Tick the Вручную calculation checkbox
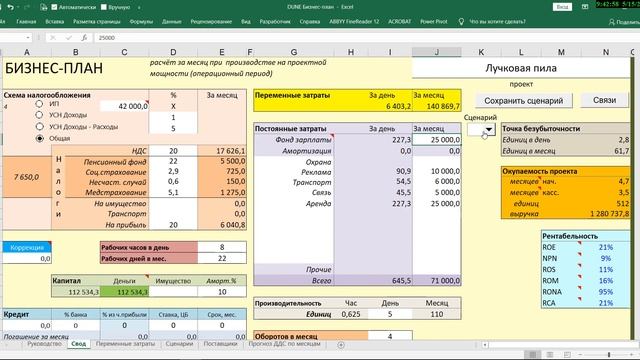This screenshot has height=360, width=640. [x=104, y=7]
